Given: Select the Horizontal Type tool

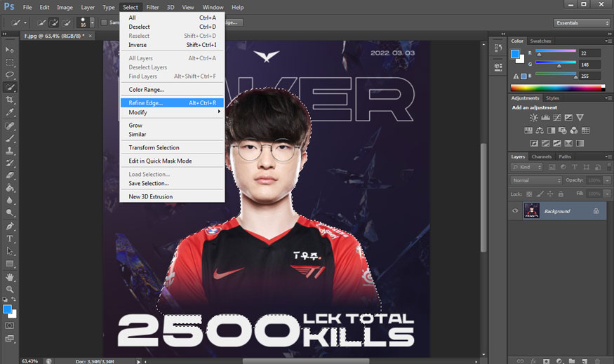Looking at the screenshot, I should coord(10,238).
